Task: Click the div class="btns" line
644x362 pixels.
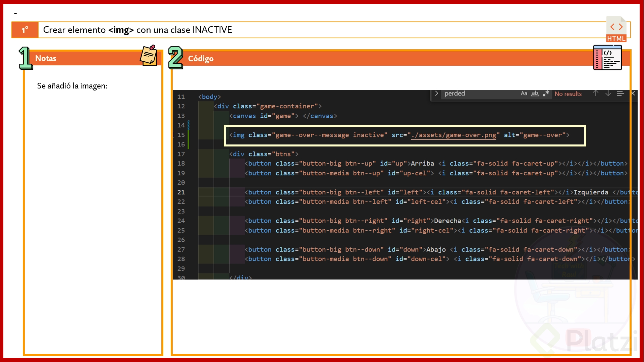Action: pyautogui.click(x=264, y=154)
